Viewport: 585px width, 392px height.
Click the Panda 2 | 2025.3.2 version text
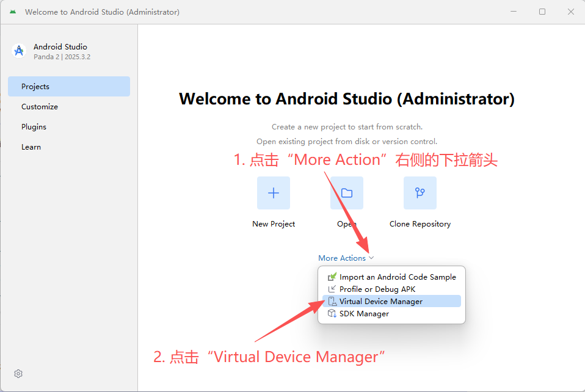coord(62,57)
